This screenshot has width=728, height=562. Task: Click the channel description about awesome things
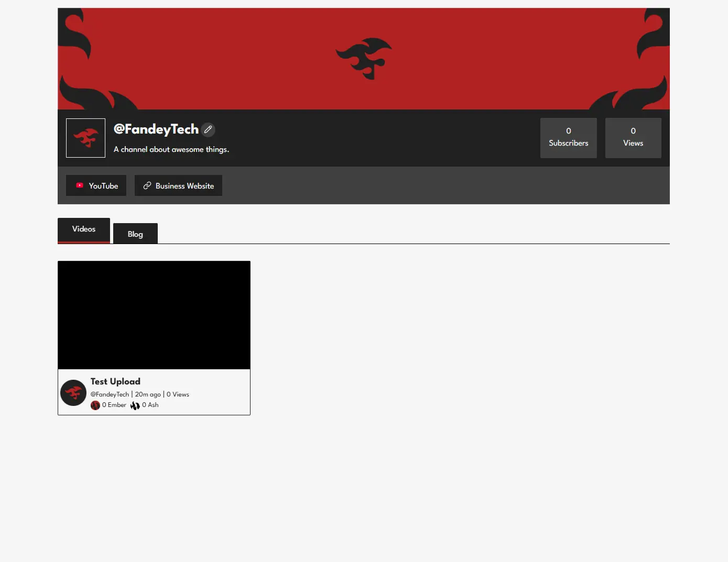point(171,149)
